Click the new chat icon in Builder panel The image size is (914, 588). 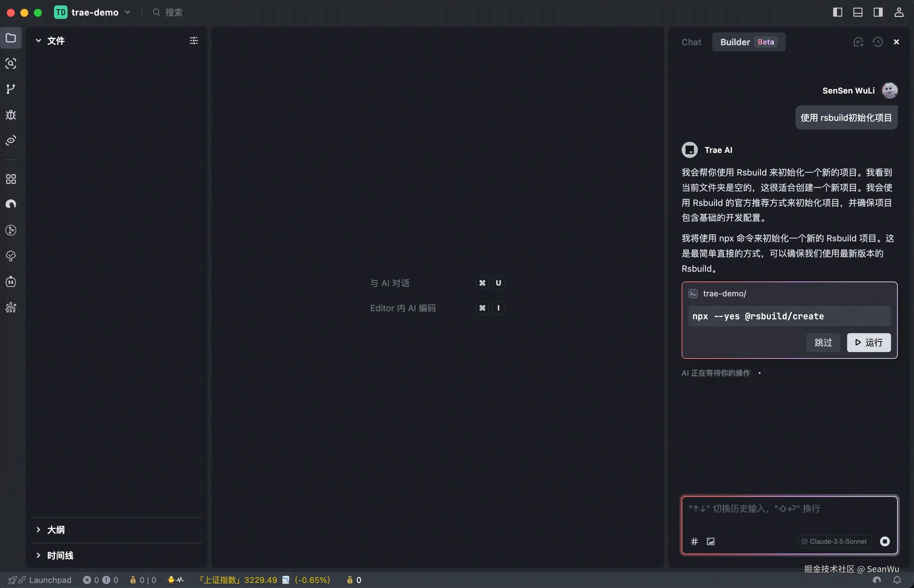858,42
